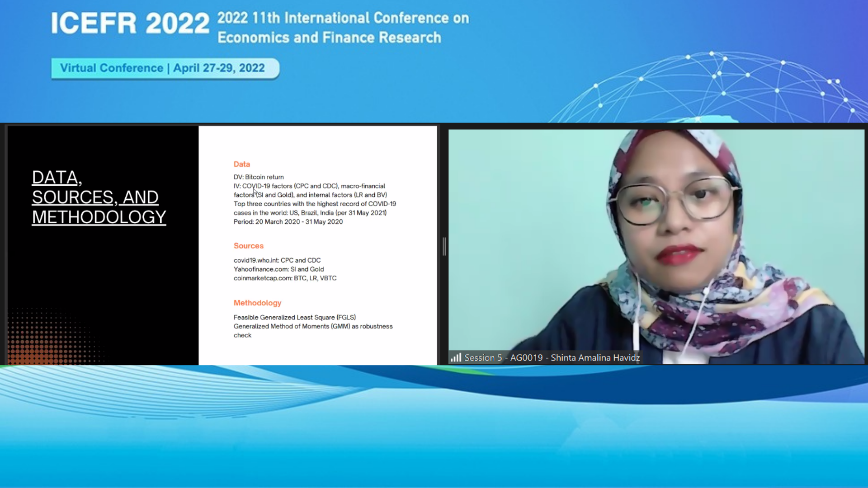
Task: Click 'Generalized Method of Moments (GMM)' line
Action: (x=313, y=331)
